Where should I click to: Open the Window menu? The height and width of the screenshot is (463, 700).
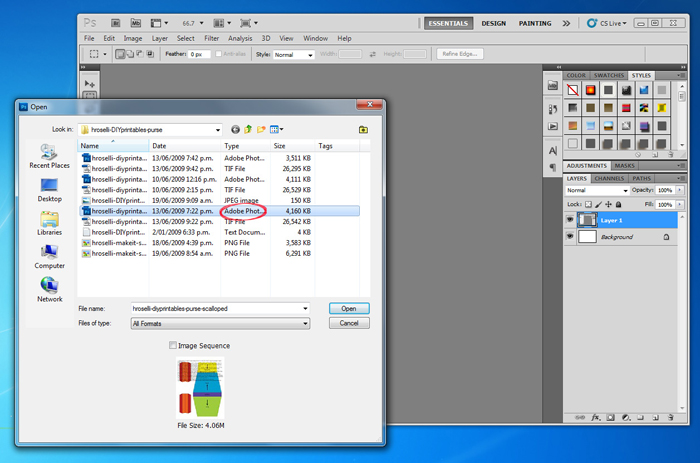315,38
